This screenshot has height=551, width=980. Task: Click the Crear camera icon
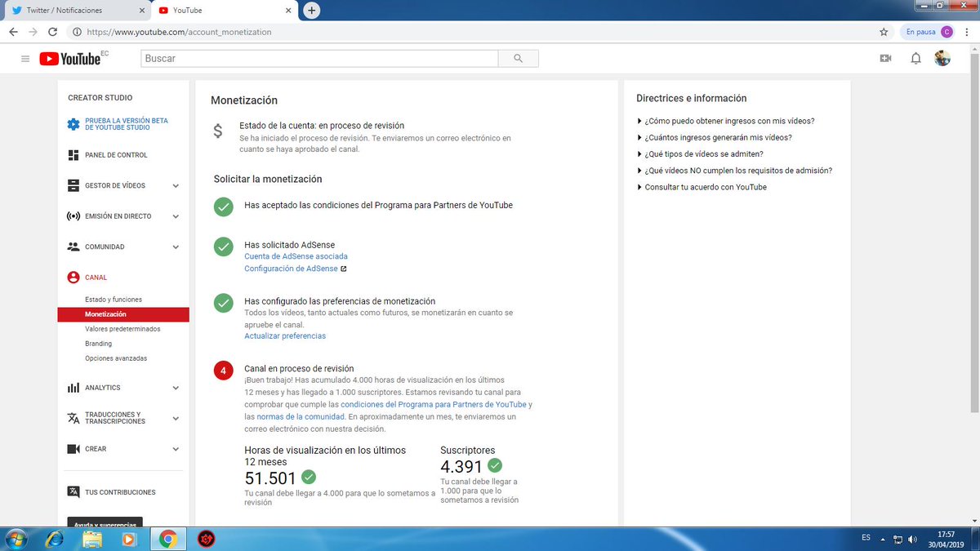pyautogui.click(x=73, y=449)
